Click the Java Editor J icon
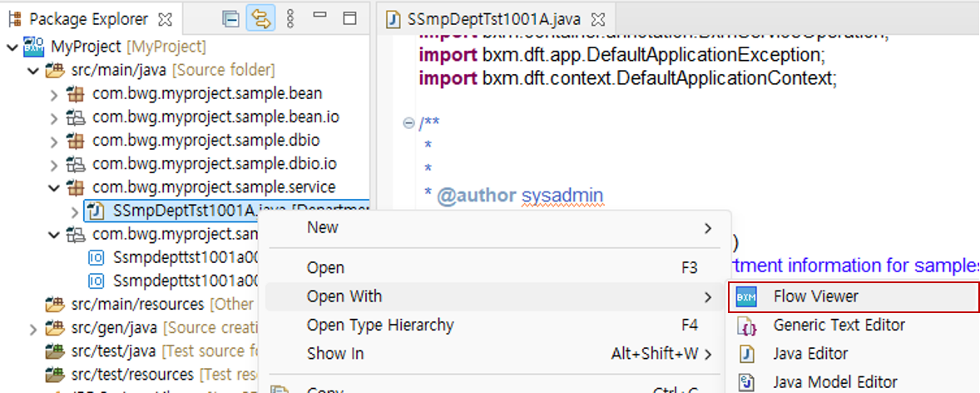Image resolution: width=980 pixels, height=393 pixels. pos(747,354)
